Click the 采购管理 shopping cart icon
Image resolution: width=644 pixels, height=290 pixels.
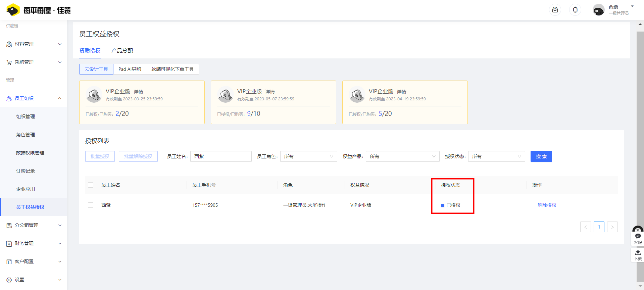pyautogui.click(x=9, y=62)
